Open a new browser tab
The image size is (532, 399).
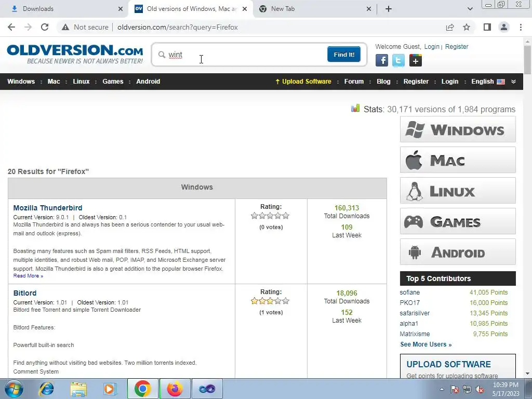tap(389, 9)
